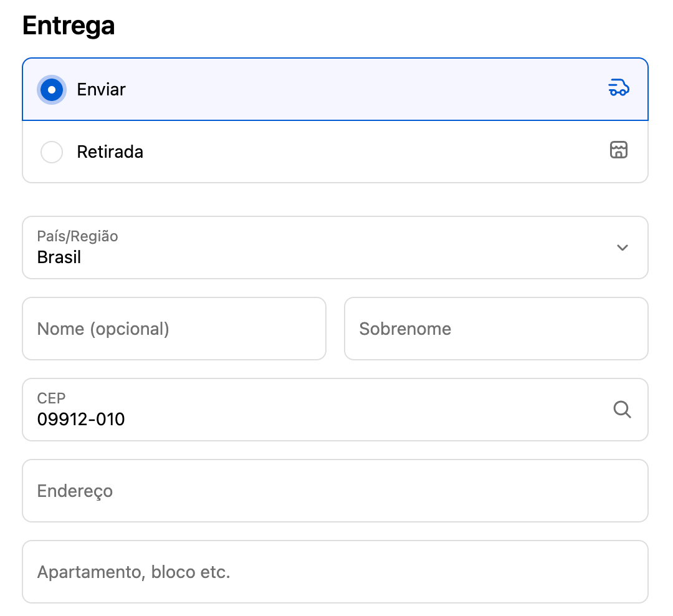This screenshot has width=673, height=616.
Task: Focus the Apartamento, bloco etc. field
Action: [335, 572]
